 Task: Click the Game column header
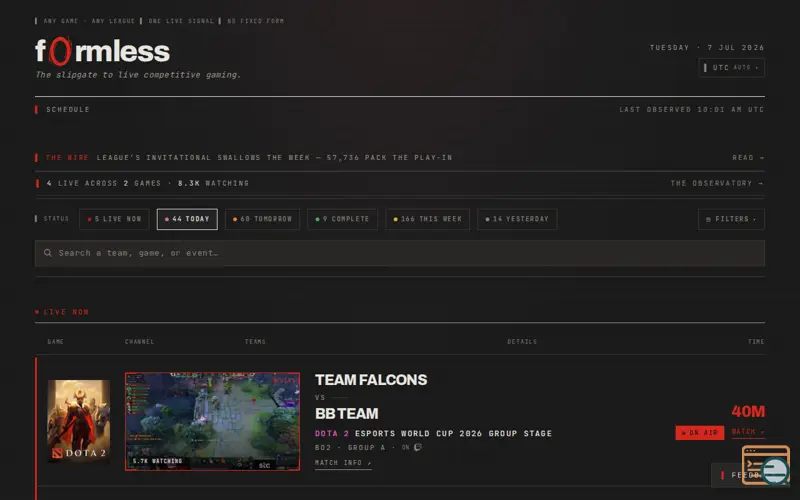coord(56,342)
